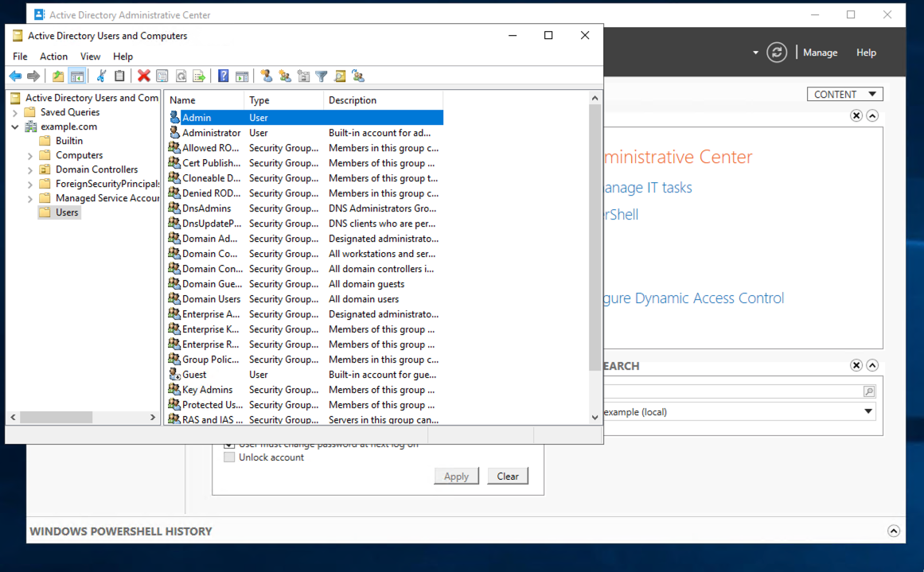Click the Add to group toolbar icon

(358, 76)
